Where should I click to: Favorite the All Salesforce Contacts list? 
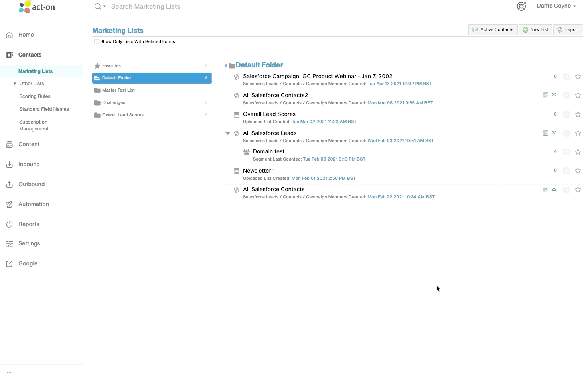[578, 190]
